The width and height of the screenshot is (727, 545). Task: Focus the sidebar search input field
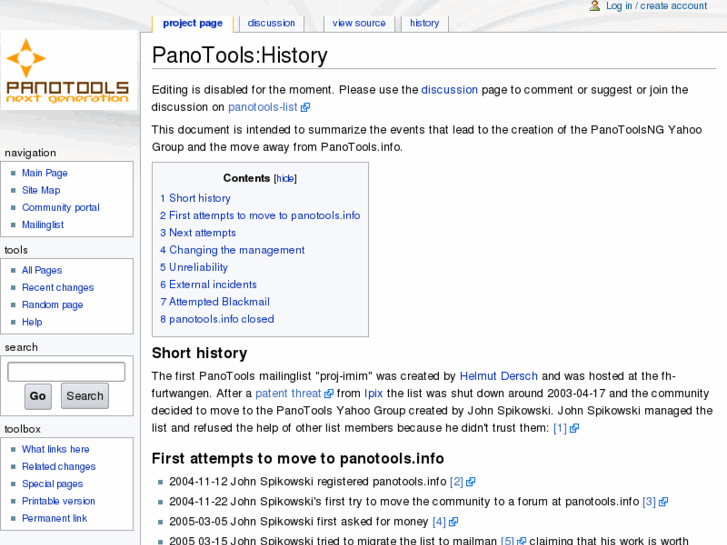66,372
